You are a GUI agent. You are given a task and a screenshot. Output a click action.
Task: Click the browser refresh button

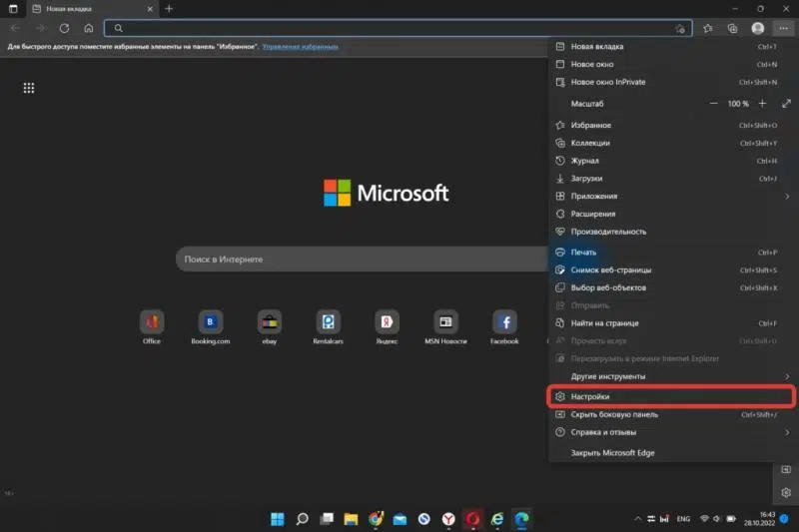tap(65, 29)
